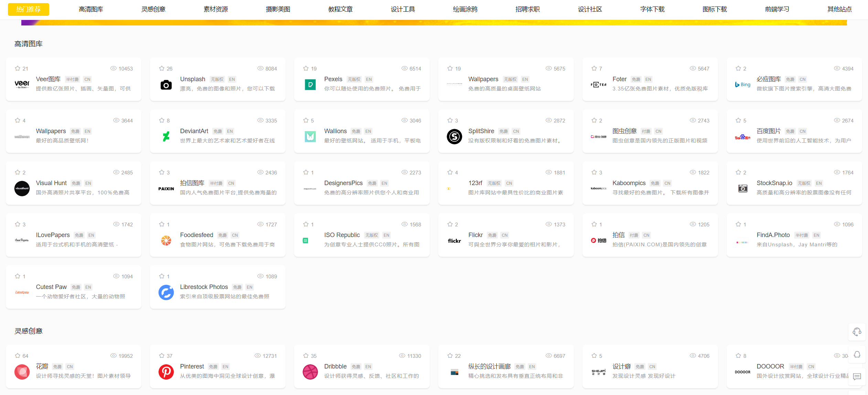Click the Pexels green logo icon

tap(310, 85)
